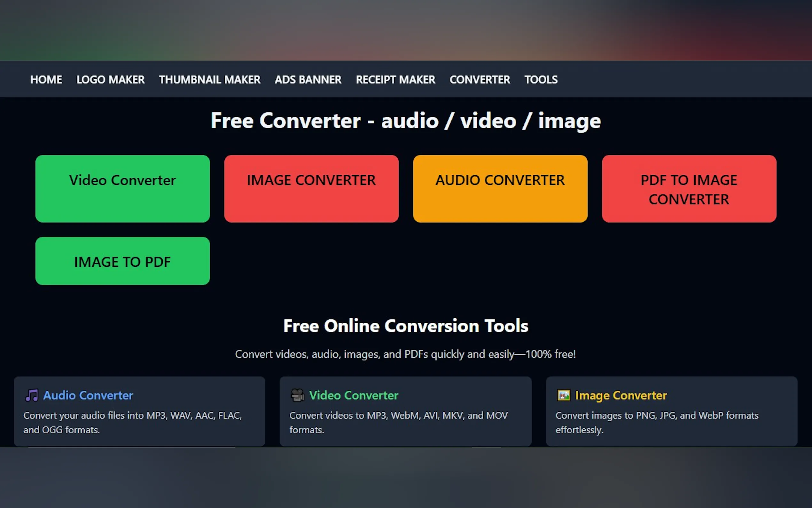Select ADS BANNER in the navigation
Screen dimensions: 812x508
pyautogui.click(x=308, y=80)
